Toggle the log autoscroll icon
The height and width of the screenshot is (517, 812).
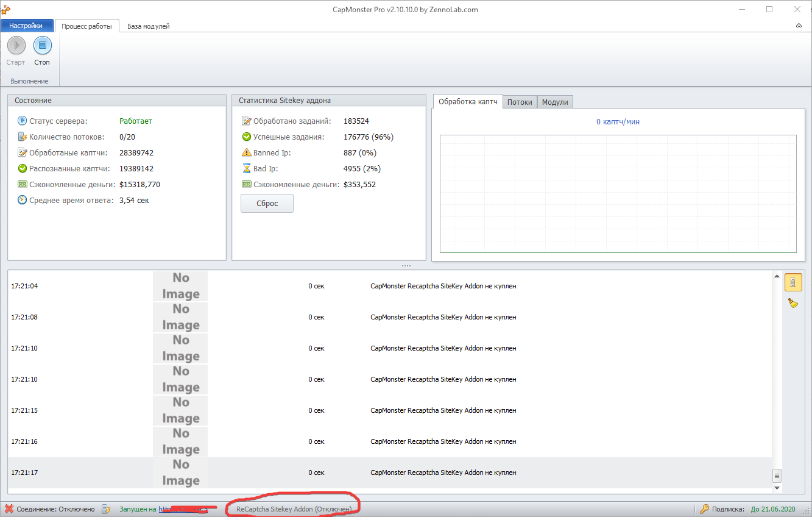pos(793,282)
